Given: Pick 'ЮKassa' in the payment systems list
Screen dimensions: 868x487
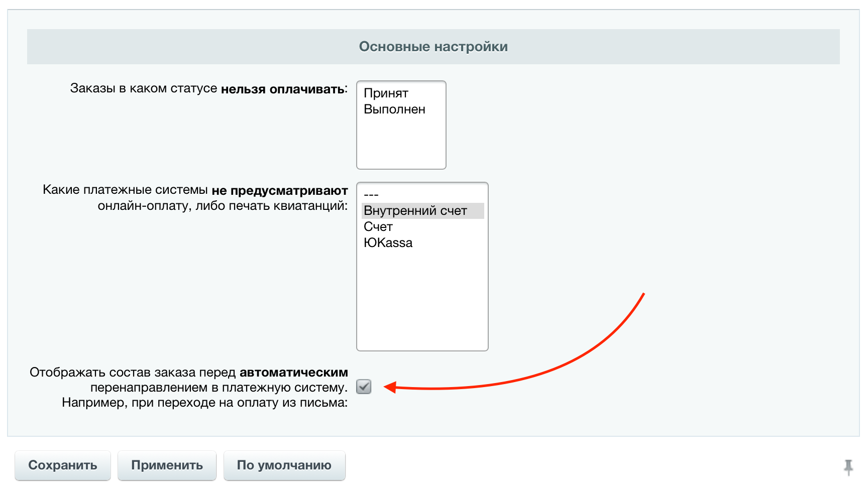Looking at the screenshot, I should pyautogui.click(x=388, y=243).
